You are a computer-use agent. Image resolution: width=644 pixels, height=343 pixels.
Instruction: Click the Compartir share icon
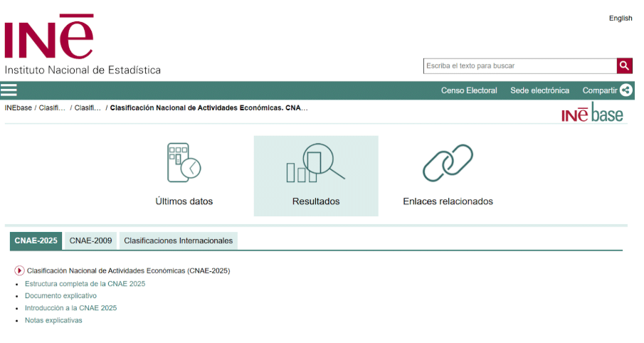(x=626, y=90)
